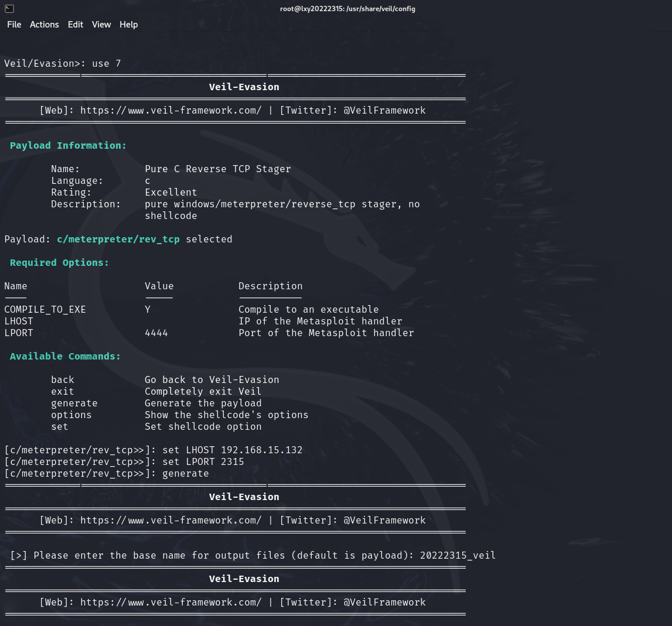
Task: Click the output base name 20222315_veil
Action: 458,555
